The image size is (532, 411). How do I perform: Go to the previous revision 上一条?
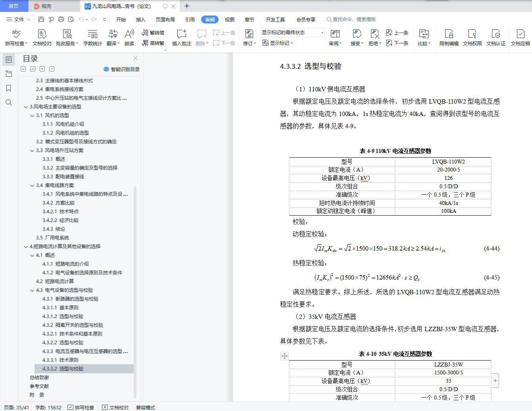[398, 33]
